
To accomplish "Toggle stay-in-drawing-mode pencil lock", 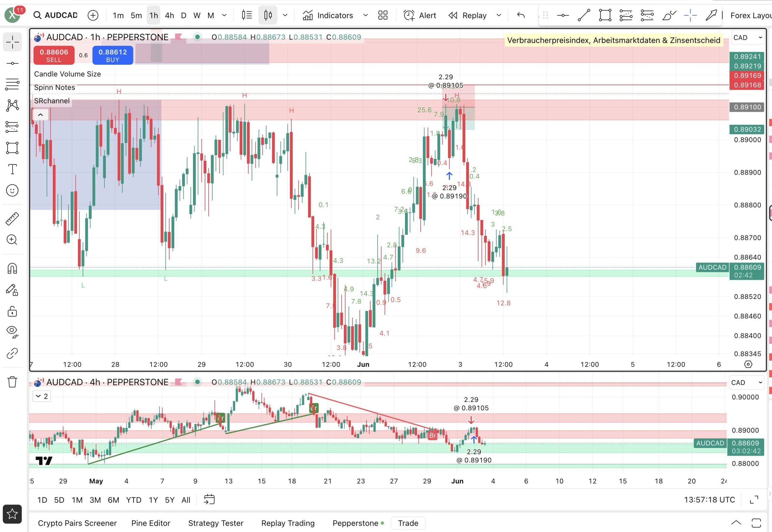I will (12, 290).
